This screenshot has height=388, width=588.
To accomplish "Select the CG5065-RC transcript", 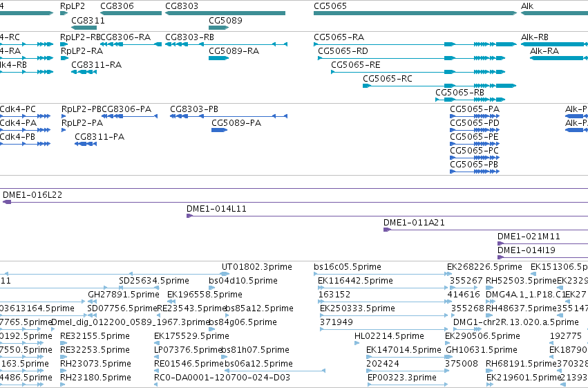I will 439,86.
